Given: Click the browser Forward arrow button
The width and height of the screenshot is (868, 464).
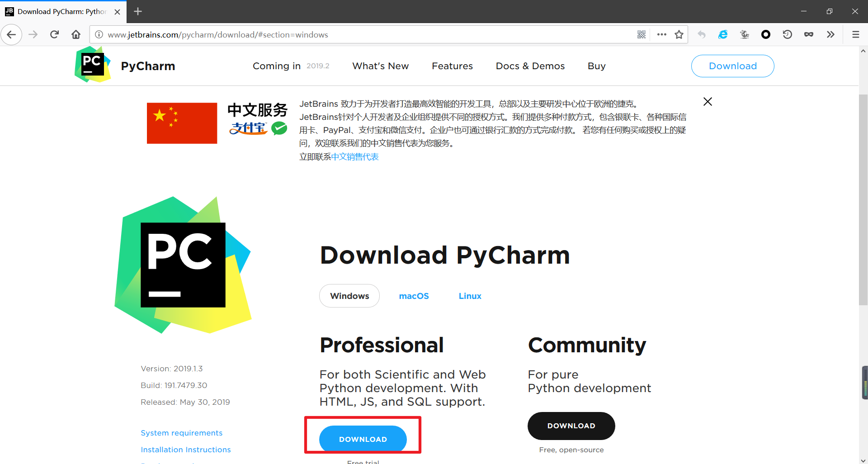Looking at the screenshot, I should [33, 35].
